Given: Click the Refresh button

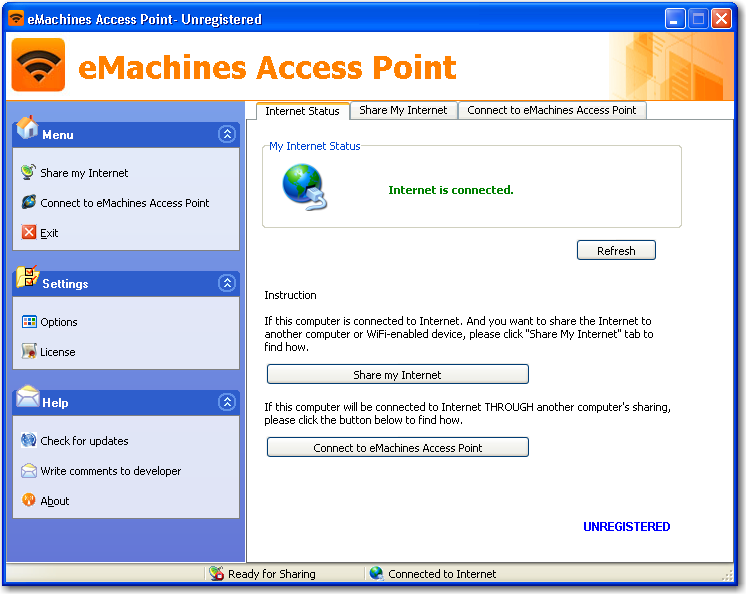Looking at the screenshot, I should [616, 250].
